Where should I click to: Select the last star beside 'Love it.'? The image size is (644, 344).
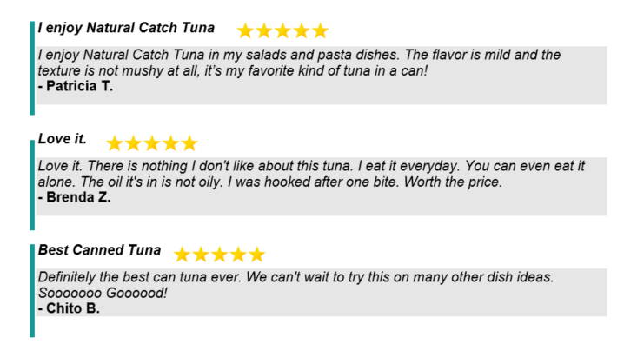189,143
